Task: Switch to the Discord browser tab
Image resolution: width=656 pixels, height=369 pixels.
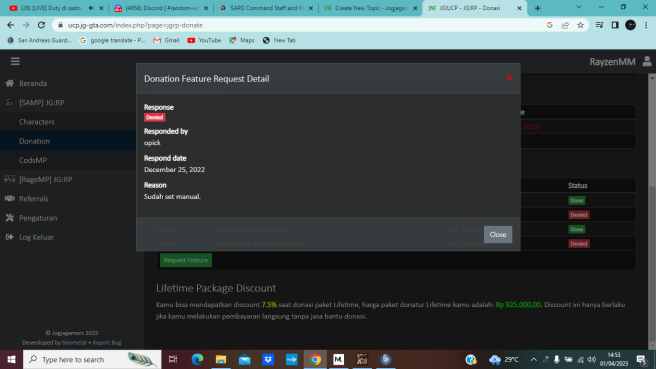Action: (161, 8)
